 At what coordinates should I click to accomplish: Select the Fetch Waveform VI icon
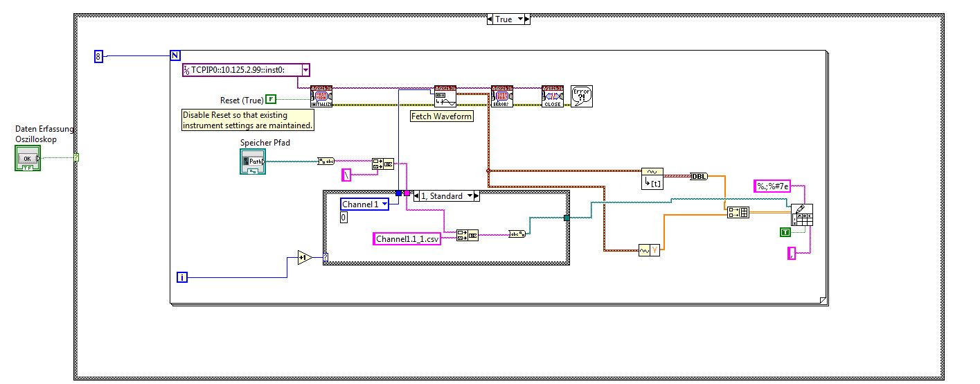[x=445, y=96]
